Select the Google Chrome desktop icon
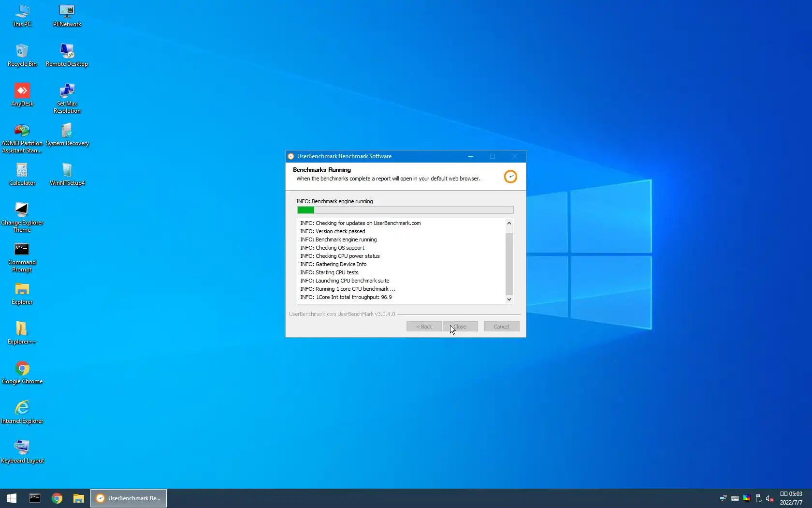812x508 pixels. (x=22, y=373)
